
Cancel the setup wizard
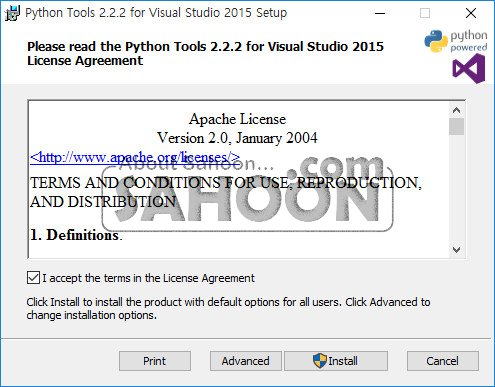click(443, 361)
